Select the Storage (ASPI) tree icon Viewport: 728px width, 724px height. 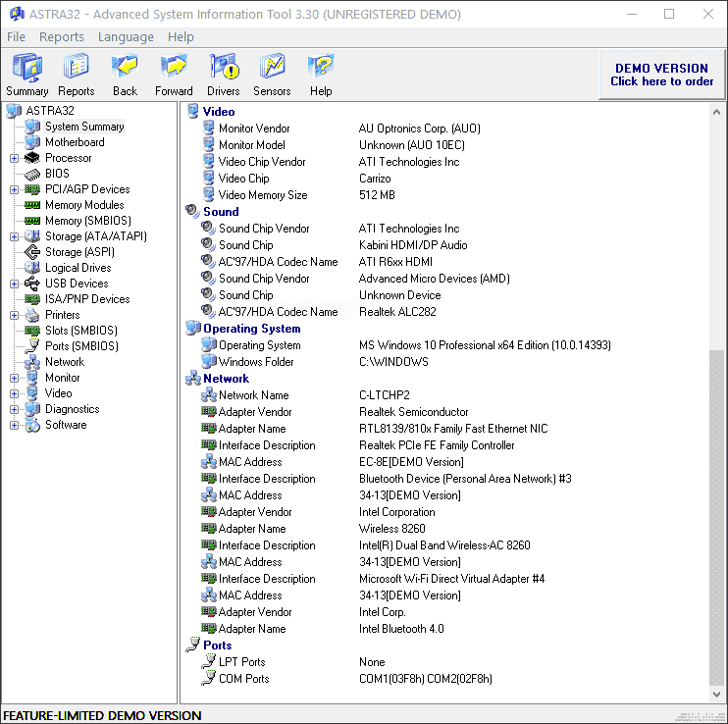pos(32,252)
